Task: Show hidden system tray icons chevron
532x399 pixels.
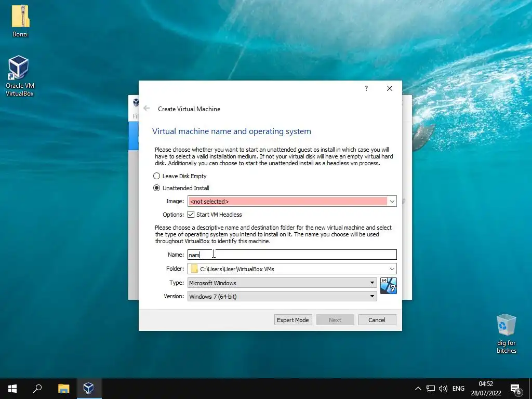Action: 418,389
